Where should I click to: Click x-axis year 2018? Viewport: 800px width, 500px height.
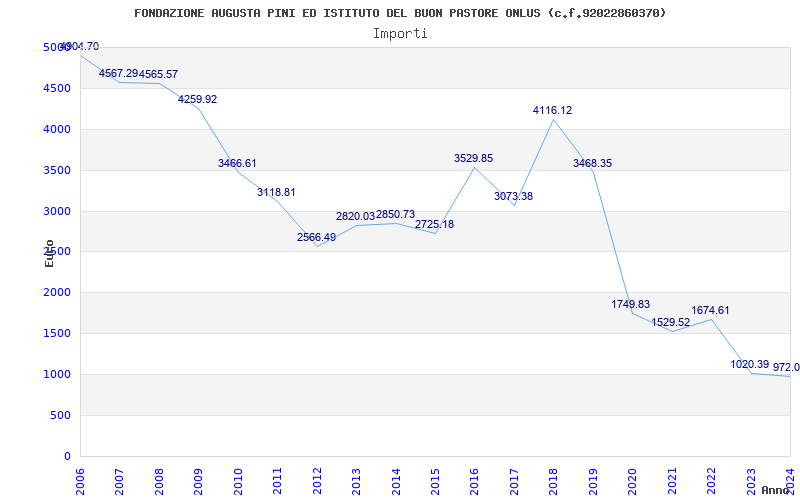pyautogui.click(x=554, y=482)
